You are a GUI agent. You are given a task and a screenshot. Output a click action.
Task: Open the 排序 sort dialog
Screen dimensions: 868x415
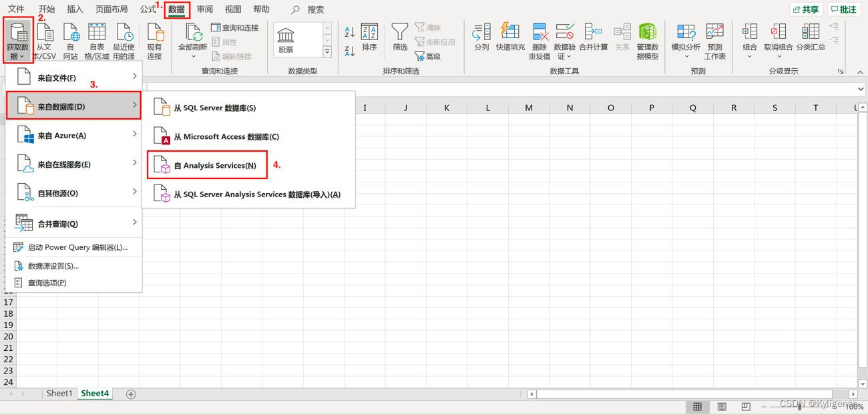tap(369, 37)
